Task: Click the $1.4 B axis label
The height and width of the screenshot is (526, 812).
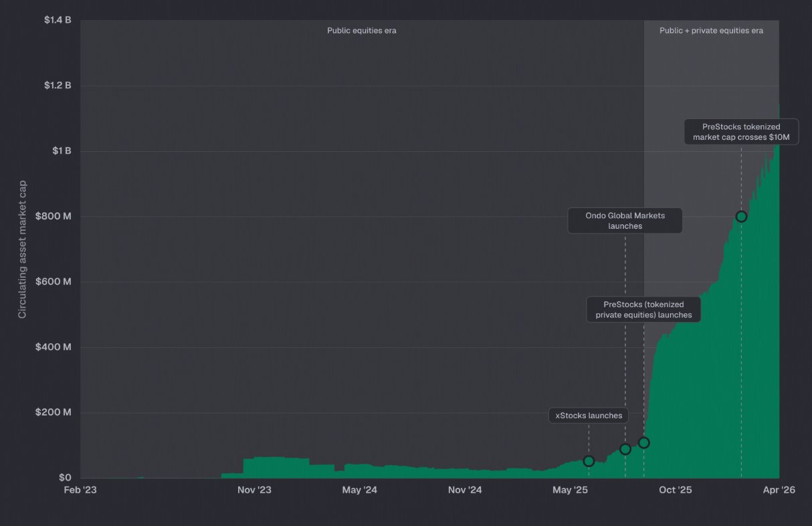Action: [58, 21]
